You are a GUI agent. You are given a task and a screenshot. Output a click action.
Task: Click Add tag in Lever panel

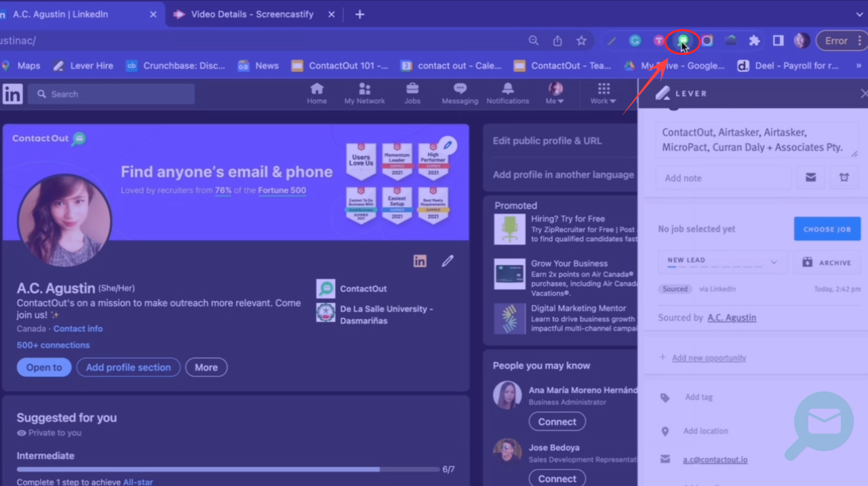pyautogui.click(x=698, y=397)
